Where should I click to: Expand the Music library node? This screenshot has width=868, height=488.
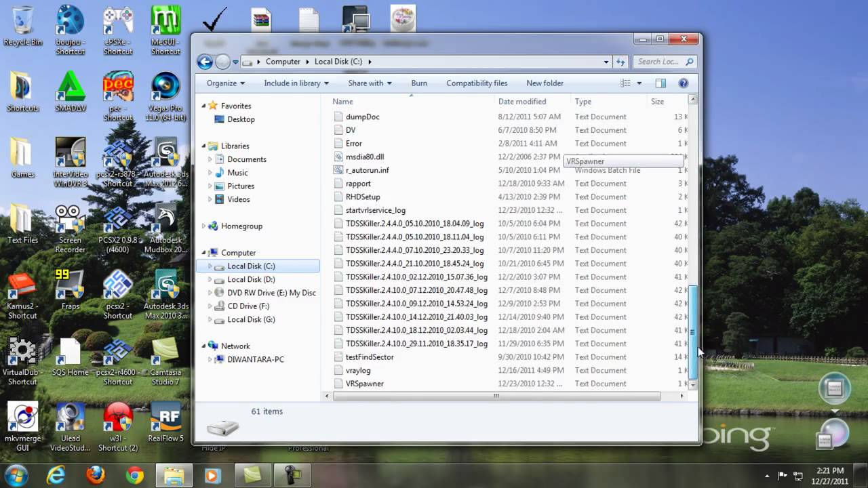click(x=210, y=173)
